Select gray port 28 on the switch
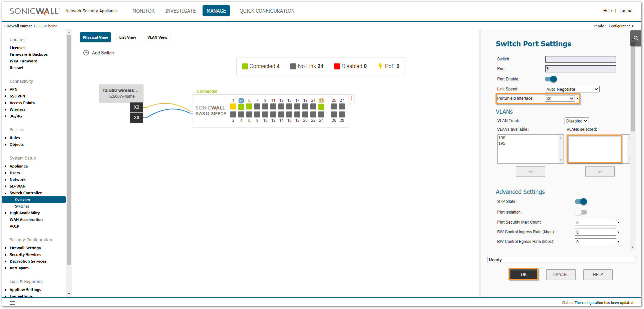The height and width of the screenshot is (309, 644). coord(342,114)
